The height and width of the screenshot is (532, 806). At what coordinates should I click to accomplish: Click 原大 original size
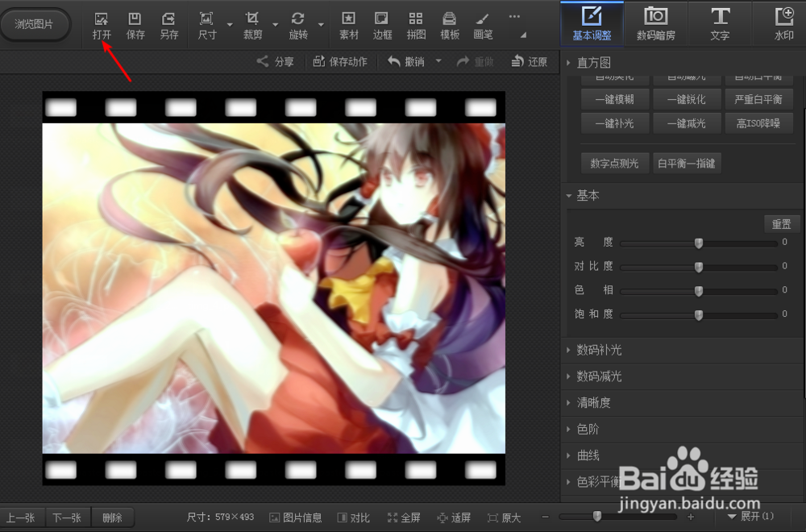pyautogui.click(x=505, y=517)
